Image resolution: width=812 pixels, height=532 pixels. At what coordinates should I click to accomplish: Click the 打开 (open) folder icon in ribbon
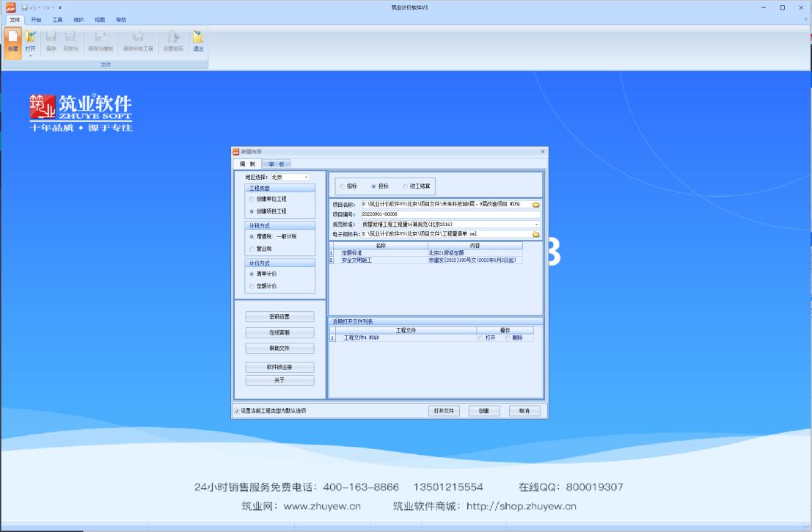[x=30, y=37]
